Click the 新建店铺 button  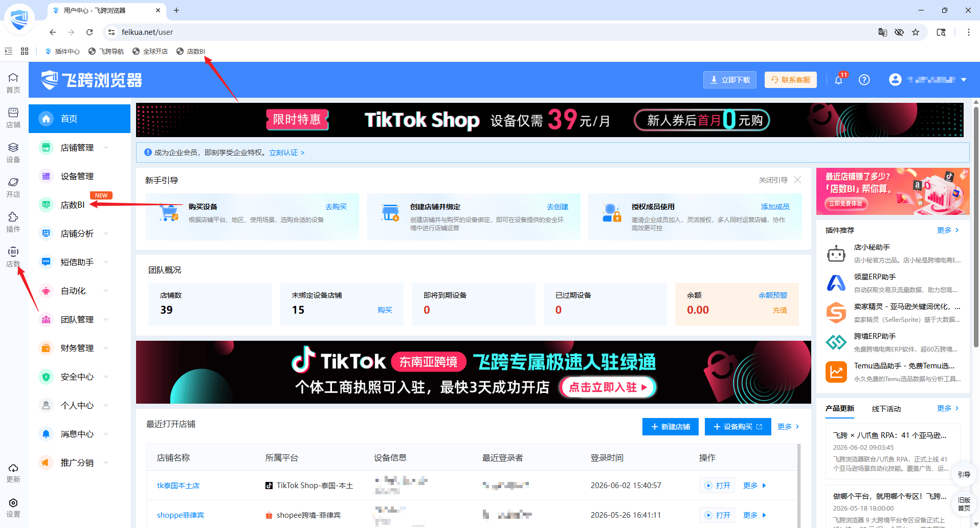(671, 427)
